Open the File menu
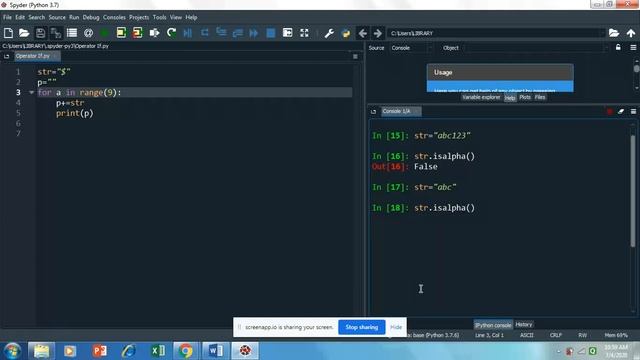640x360 pixels. click(x=7, y=18)
